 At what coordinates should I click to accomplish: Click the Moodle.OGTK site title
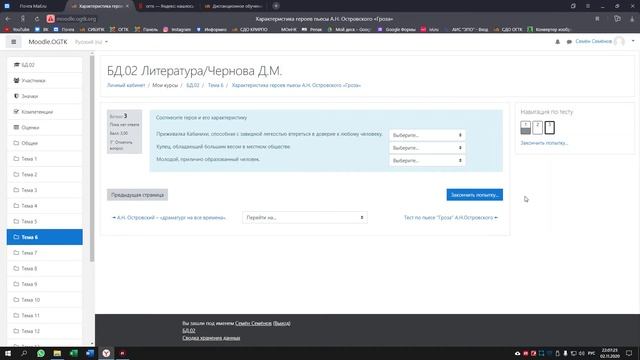tap(48, 42)
